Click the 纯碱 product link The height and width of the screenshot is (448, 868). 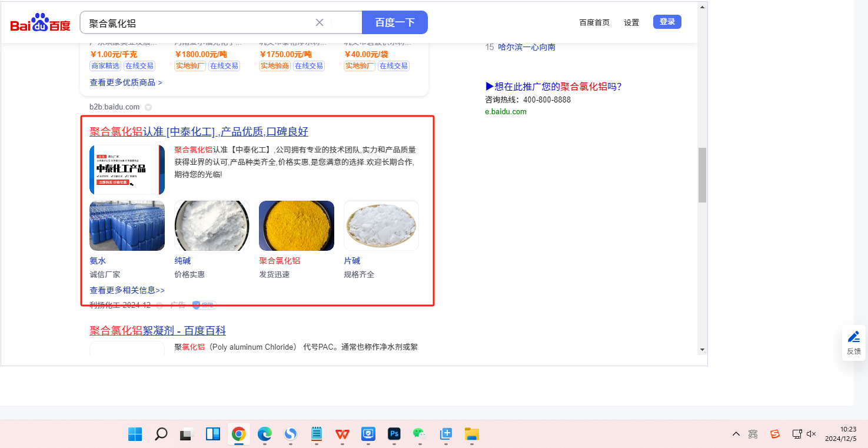pos(182,261)
